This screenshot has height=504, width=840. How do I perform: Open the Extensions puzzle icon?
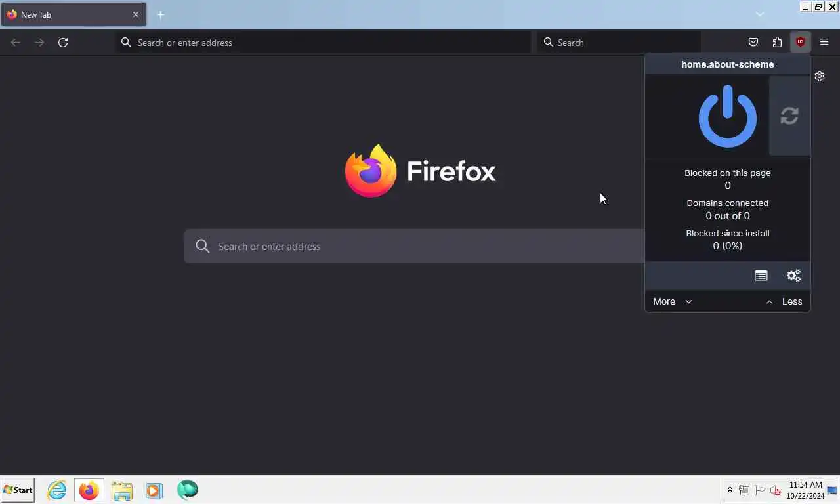(777, 42)
